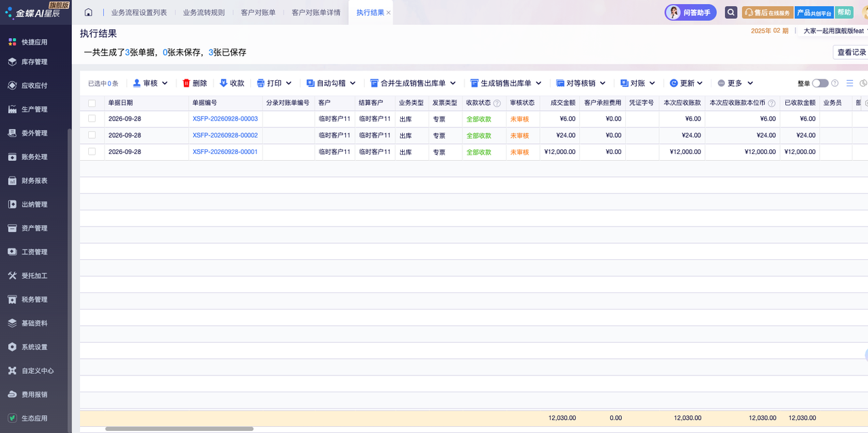
Task: Open 库存管理 module in sidebar
Action: 27,62
